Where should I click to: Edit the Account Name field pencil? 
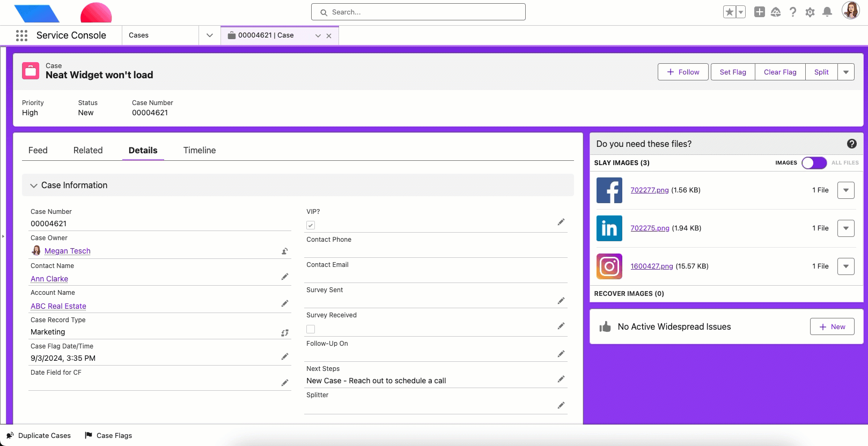point(285,303)
